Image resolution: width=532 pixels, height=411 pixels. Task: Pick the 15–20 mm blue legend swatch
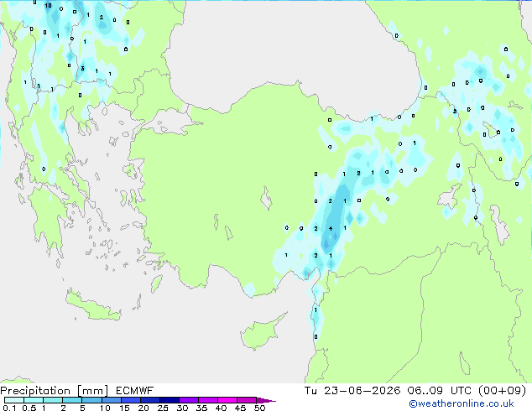tap(130, 400)
